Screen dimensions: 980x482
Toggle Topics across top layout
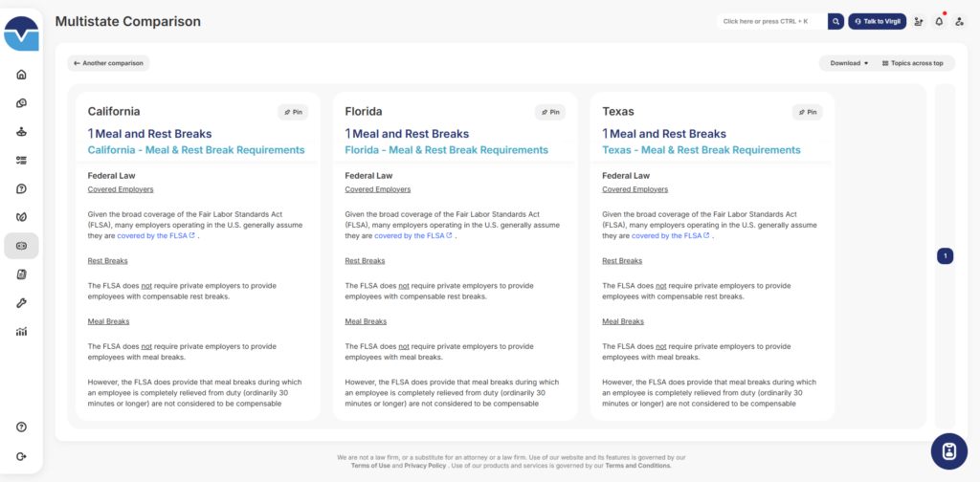pyautogui.click(x=912, y=63)
